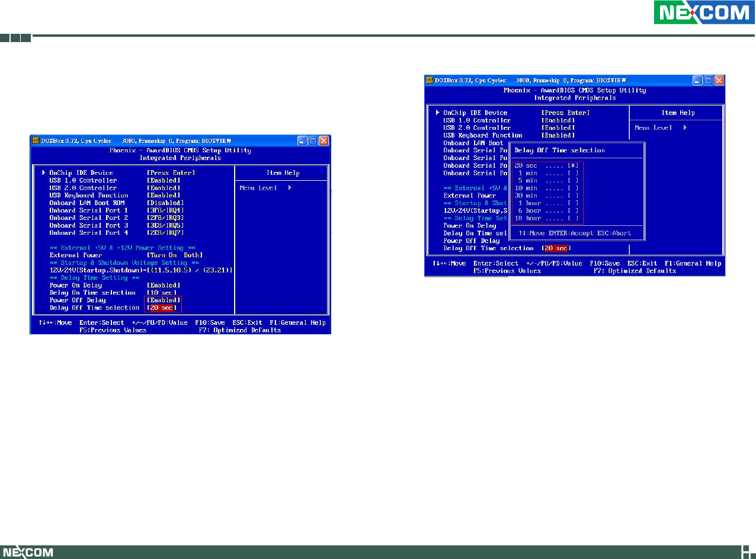This screenshot has height=559, width=756.
Task: Select the Onboard Serial Port 1 label
Action: click(x=89, y=210)
